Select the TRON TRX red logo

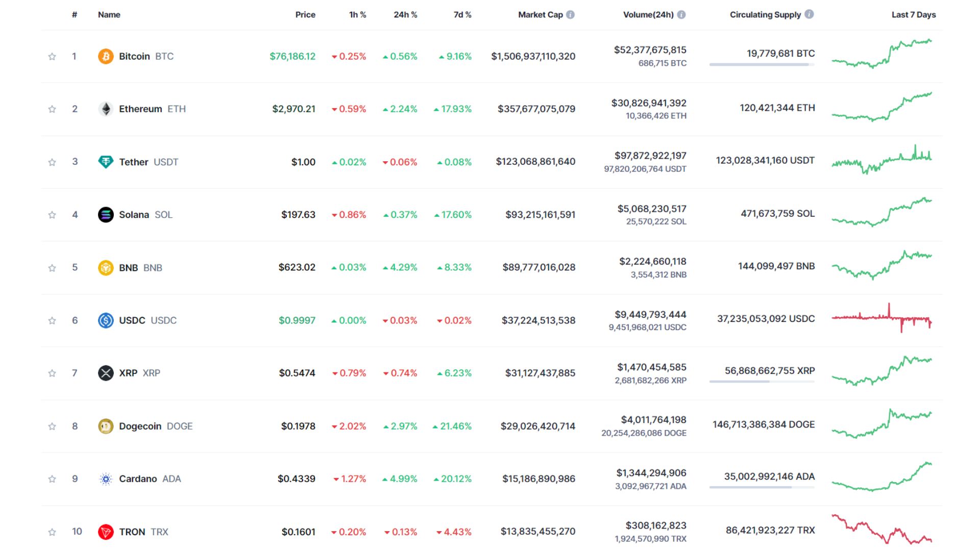106,532
